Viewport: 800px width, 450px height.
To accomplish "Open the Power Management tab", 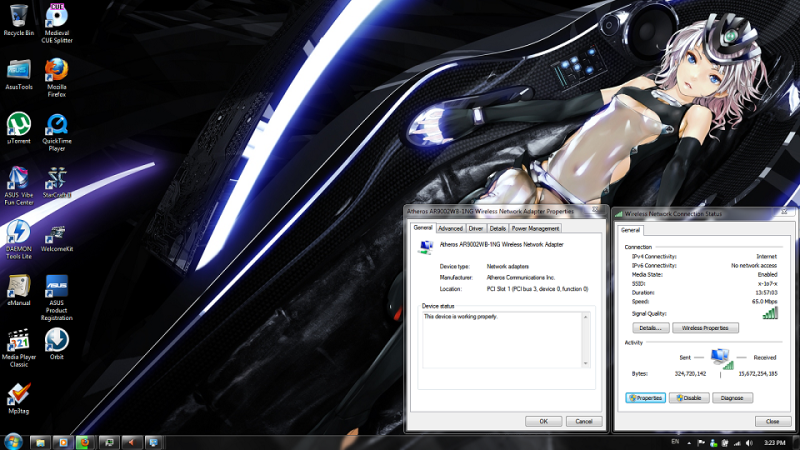I will (536, 228).
